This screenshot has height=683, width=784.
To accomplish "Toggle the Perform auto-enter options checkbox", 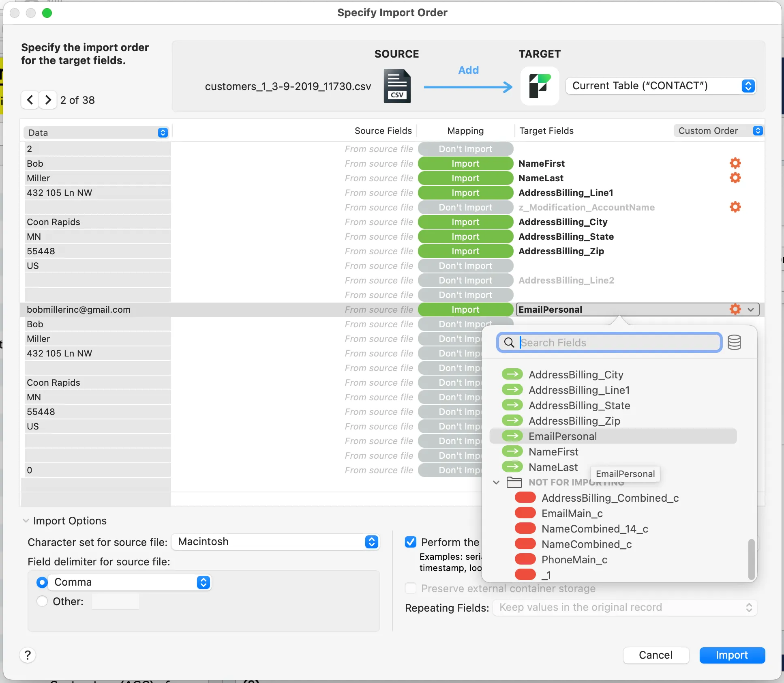I will click(411, 542).
